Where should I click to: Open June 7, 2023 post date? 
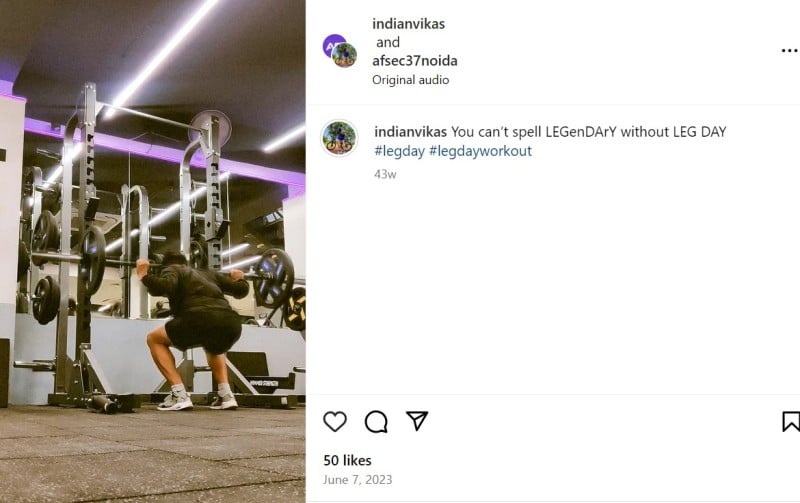[x=358, y=480]
